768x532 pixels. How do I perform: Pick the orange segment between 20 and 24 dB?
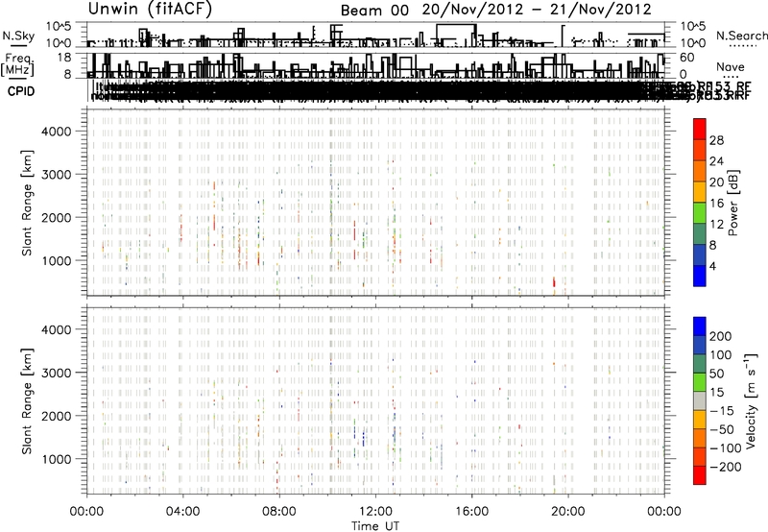[x=700, y=171]
